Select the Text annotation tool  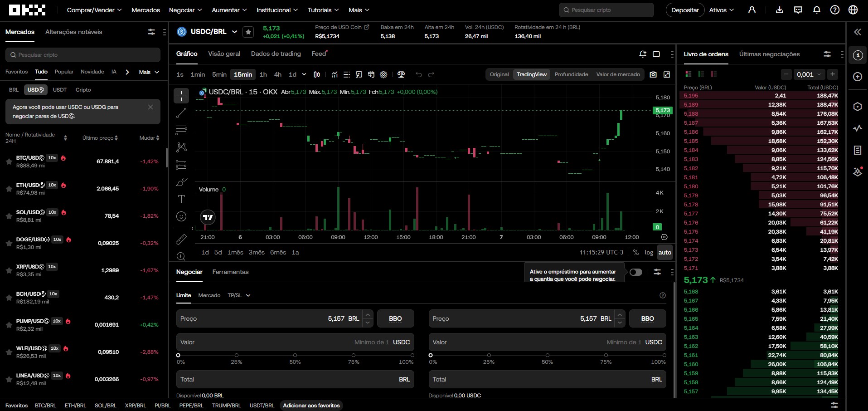181,199
